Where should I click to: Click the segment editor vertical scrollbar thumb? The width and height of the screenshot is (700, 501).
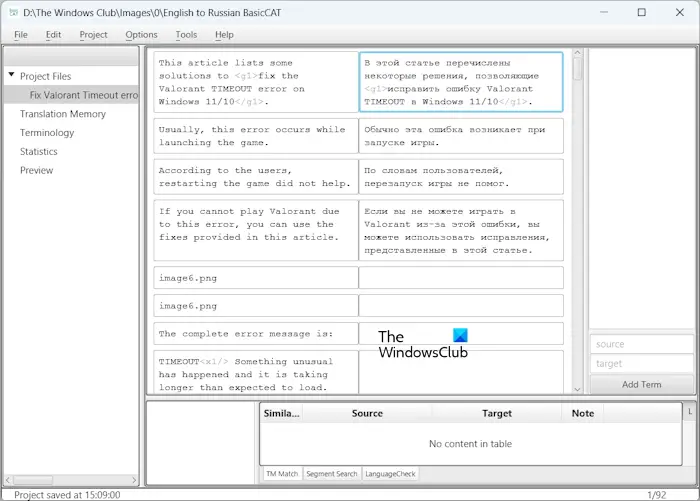577,69
